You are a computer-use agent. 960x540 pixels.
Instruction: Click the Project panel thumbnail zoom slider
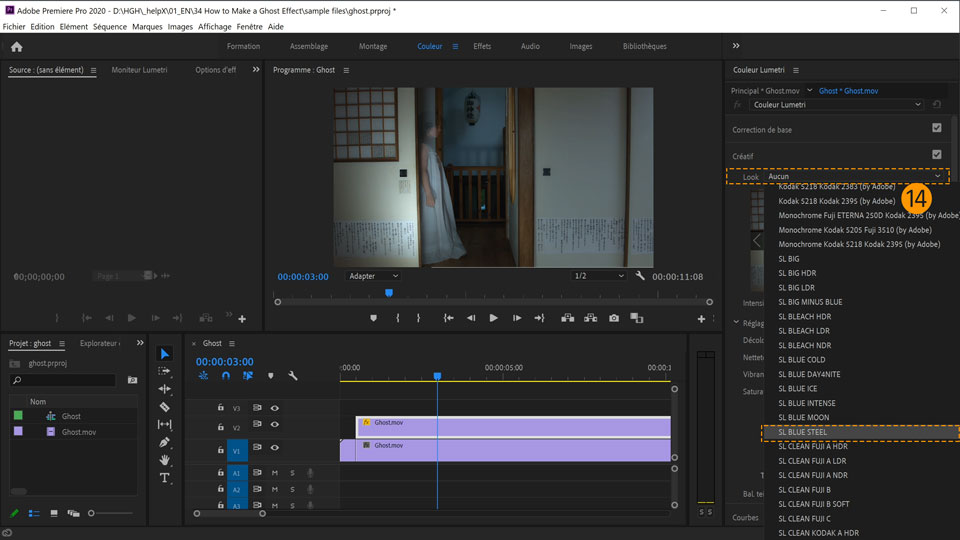[x=92, y=513]
